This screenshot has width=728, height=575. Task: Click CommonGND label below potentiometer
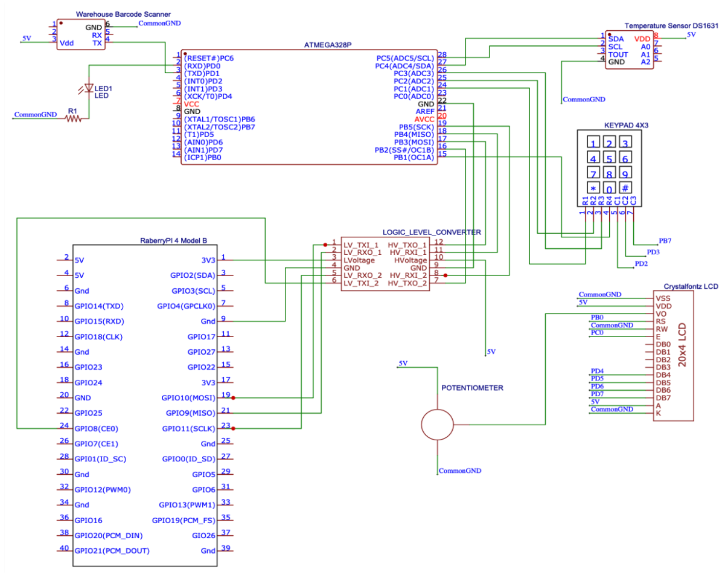pos(460,471)
